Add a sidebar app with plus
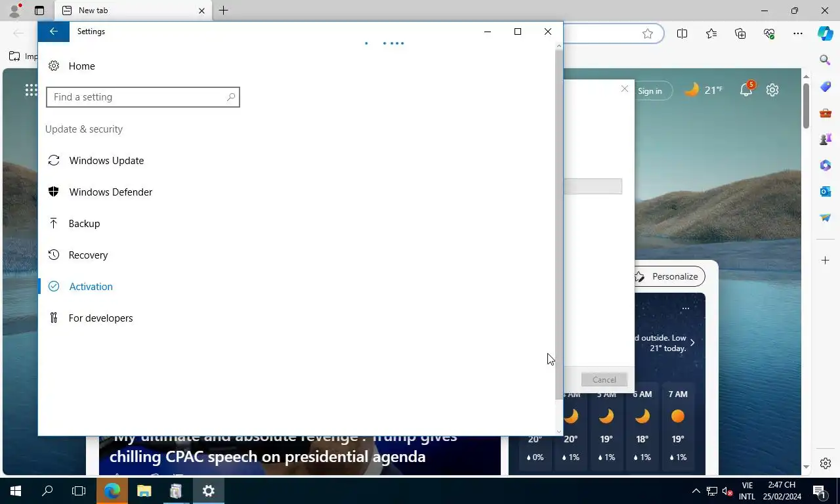The image size is (840, 504). (x=826, y=261)
